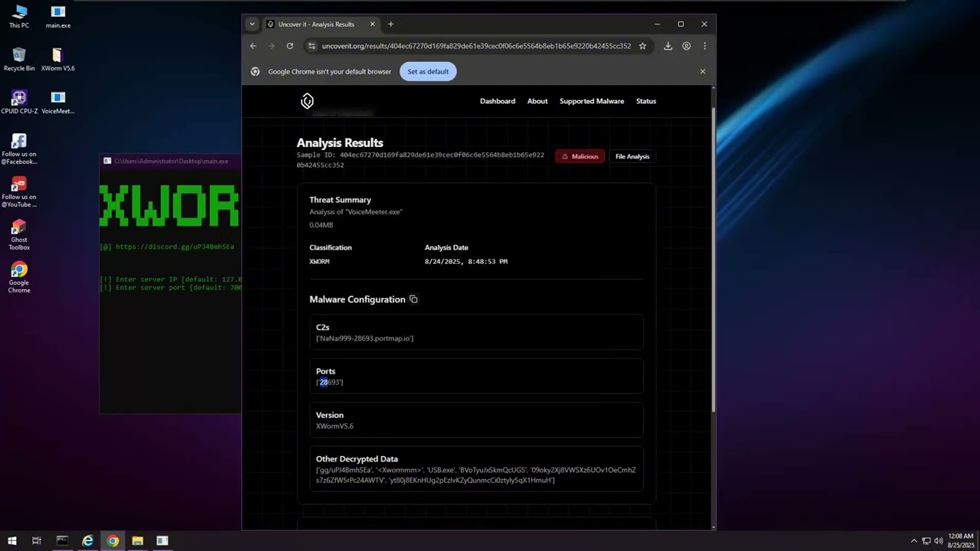
Task: Click analysis date 8/24/2025, 8:48:53 PM
Action: [x=466, y=262]
